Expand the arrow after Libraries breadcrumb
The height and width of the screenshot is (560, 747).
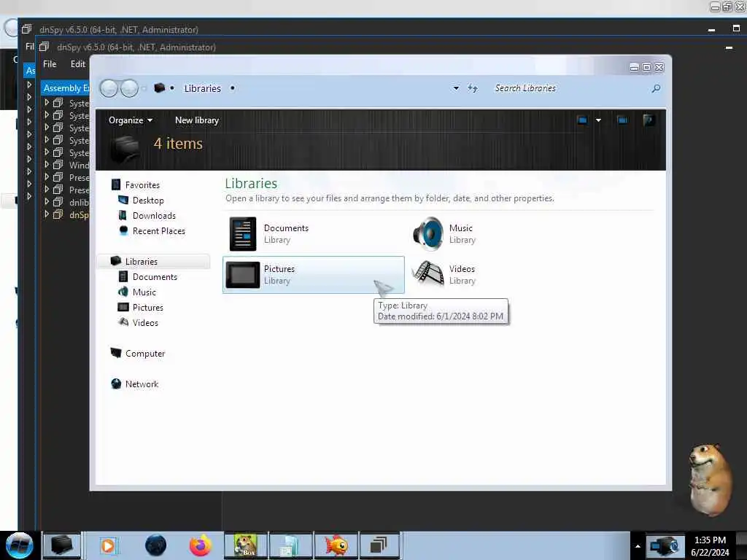[x=233, y=88]
